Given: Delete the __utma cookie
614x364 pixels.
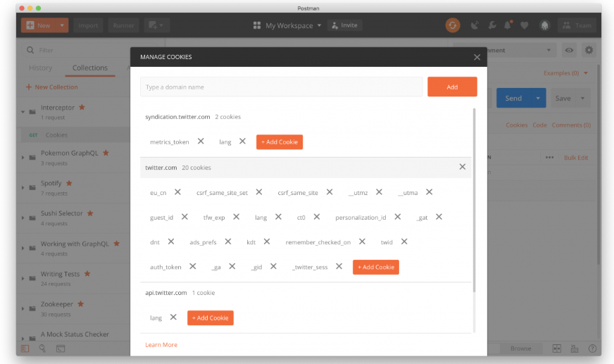Looking at the screenshot, I should pos(430,192).
